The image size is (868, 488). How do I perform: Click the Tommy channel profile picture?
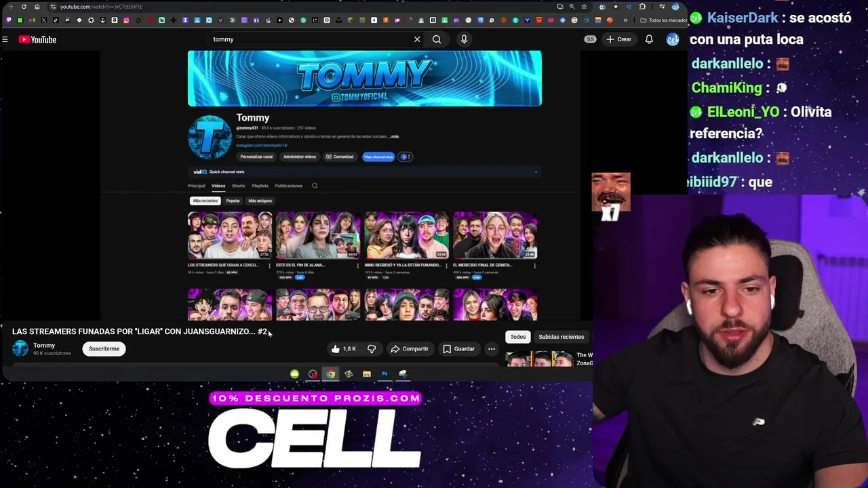coord(210,137)
